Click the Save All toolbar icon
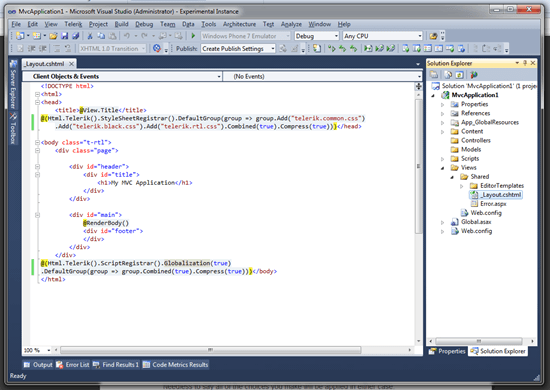This screenshot has height=390, width=550. (x=75, y=36)
